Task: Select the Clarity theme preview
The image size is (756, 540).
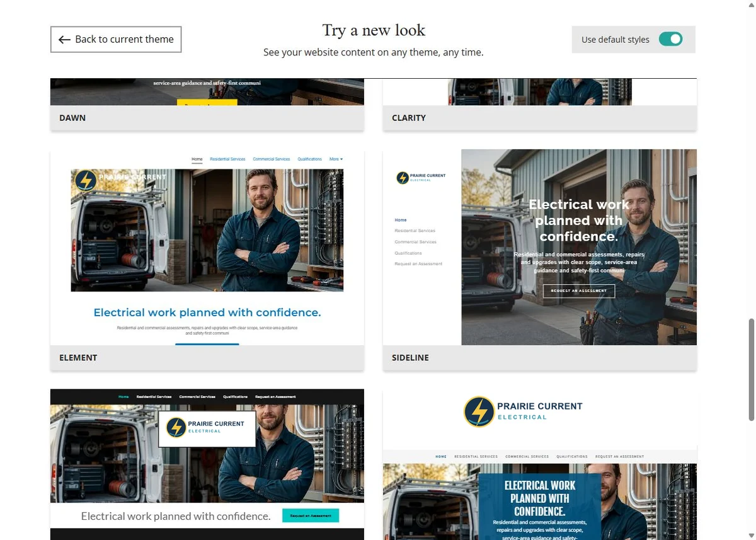Action: (540, 92)
